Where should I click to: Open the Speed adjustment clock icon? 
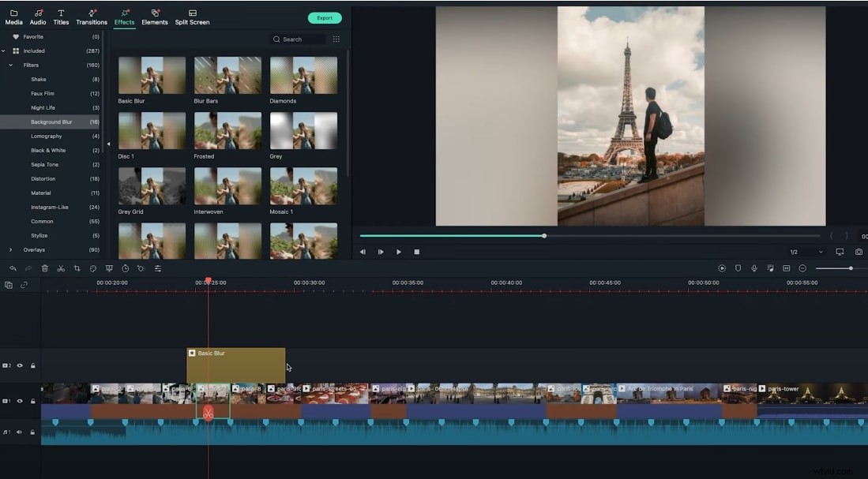[x=125, y=268]
